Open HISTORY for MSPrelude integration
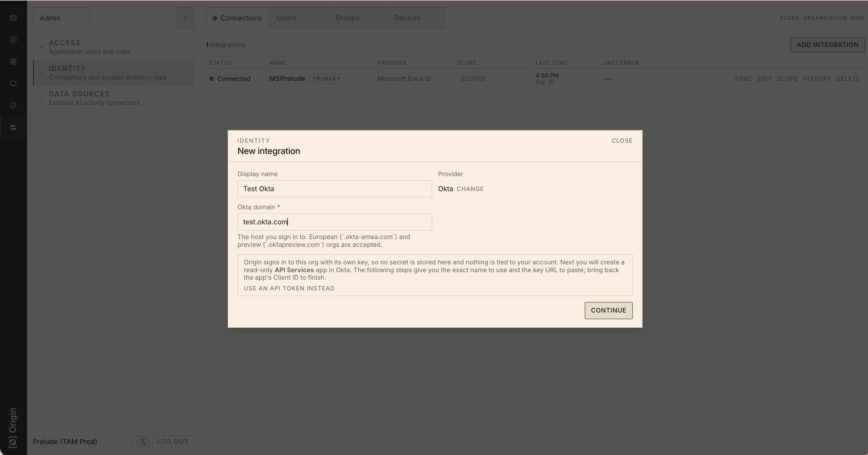The height and width of the screenshot is (455, 868). point(817,78)
